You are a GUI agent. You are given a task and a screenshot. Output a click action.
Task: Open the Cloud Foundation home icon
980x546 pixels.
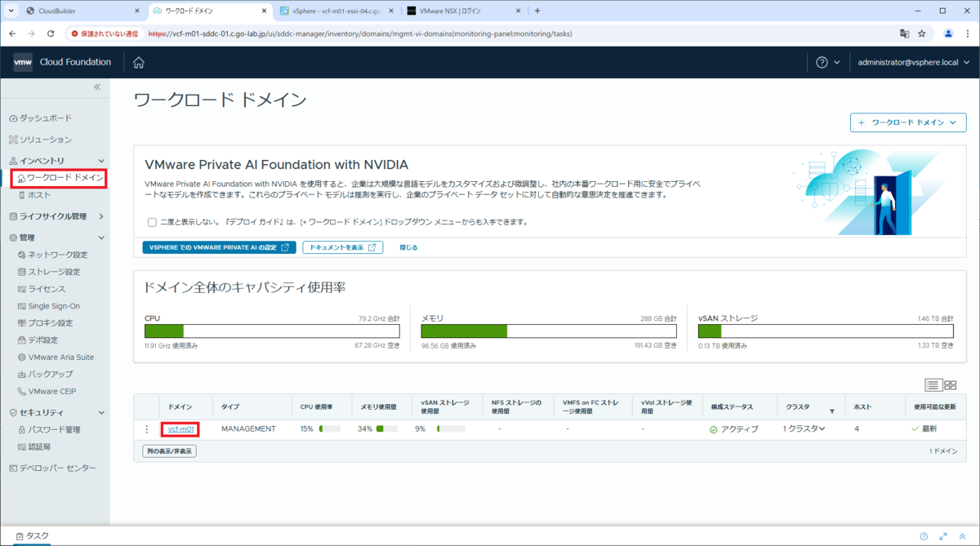139,63
